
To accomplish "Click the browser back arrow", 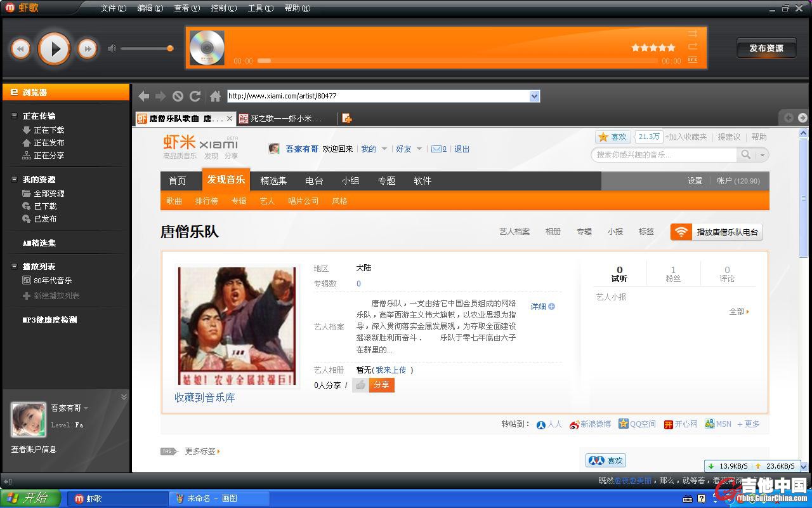I will tap(144, 96).
